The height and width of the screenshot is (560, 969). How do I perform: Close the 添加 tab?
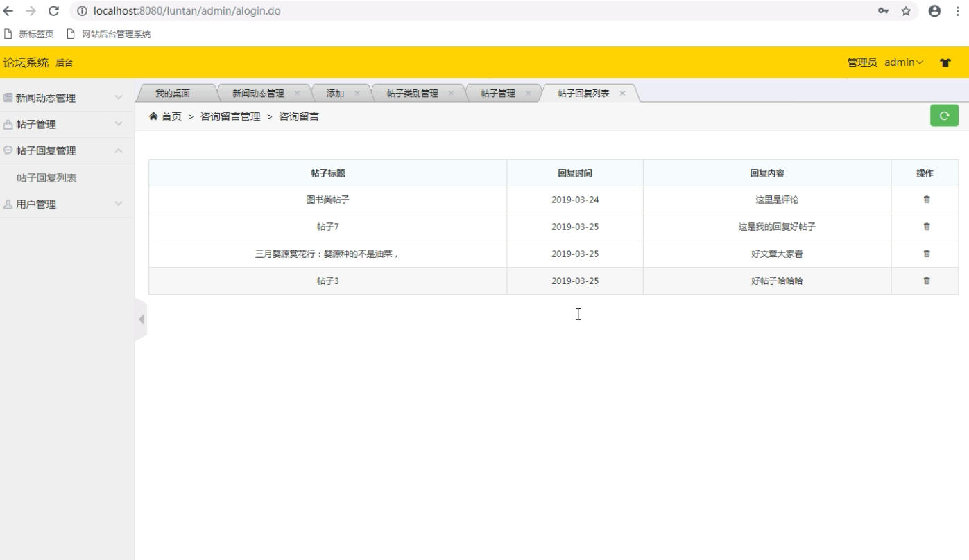357,93
